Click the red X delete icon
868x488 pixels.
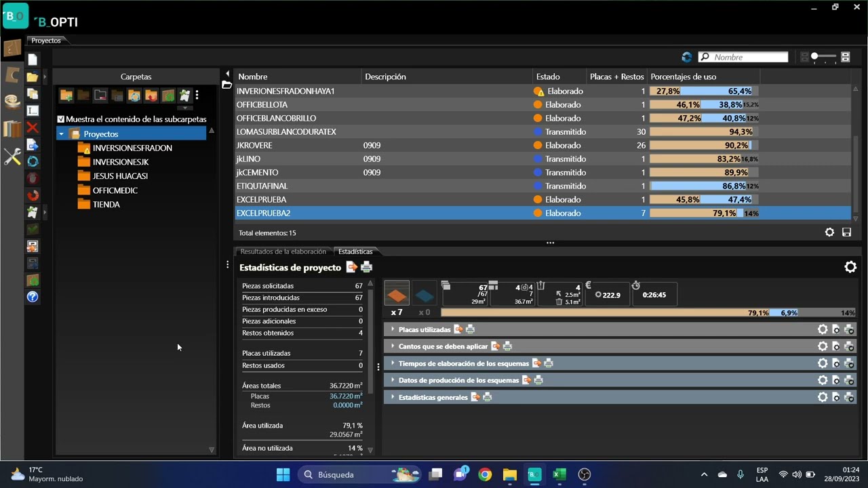click(x=33, y=127)
